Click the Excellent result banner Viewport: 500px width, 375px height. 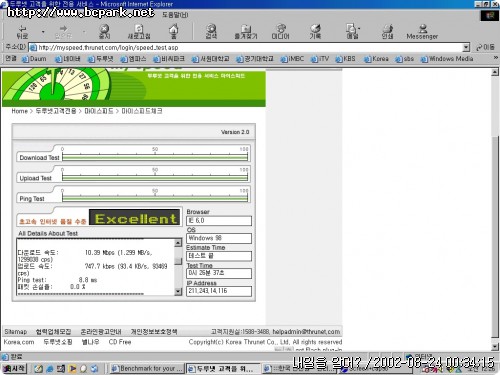135,217
